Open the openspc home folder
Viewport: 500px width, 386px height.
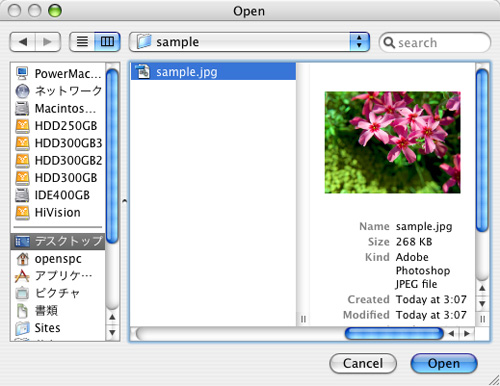click(x=58, y=259)
